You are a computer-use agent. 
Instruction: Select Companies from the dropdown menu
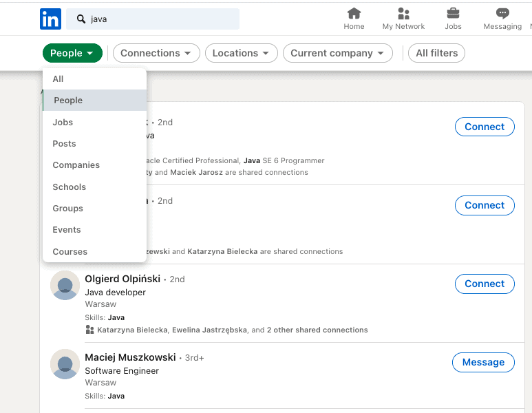pos(76,165)
